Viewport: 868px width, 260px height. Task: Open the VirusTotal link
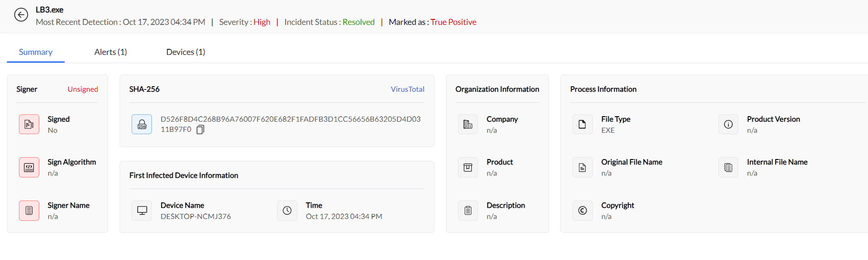point(407,89)
